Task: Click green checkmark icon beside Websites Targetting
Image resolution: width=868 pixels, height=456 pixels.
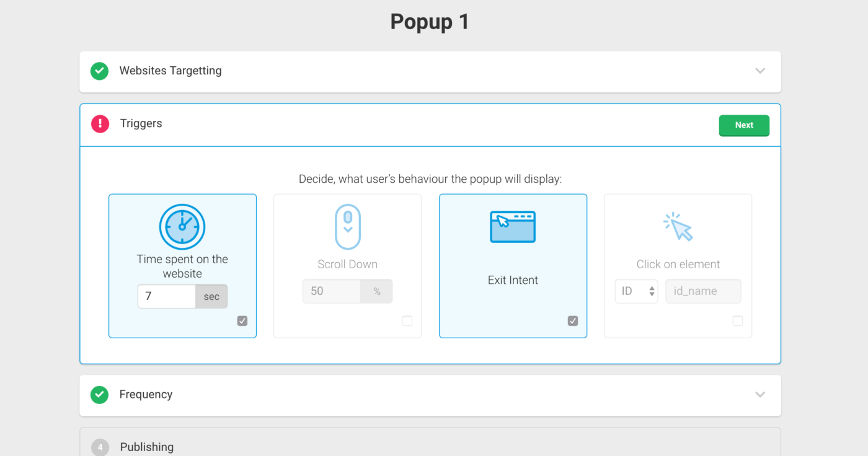Action: coord(99,71)
